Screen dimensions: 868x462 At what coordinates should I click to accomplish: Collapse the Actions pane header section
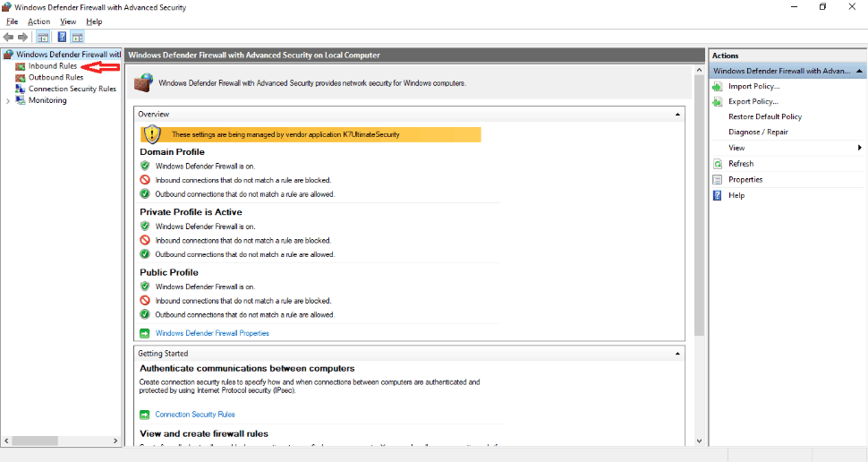click(x=859, y=71)
